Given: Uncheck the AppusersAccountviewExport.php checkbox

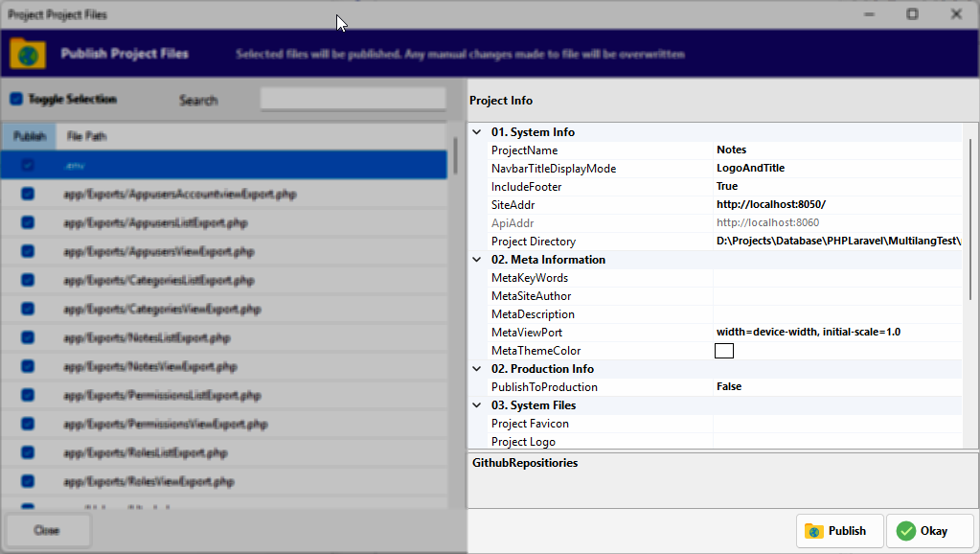Looking at the screenshot, I should tap(28, 194).
